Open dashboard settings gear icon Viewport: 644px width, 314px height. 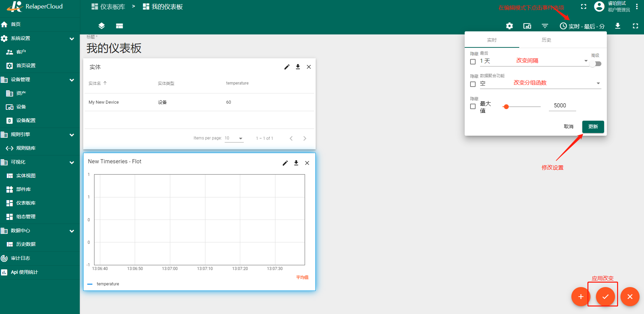click(509, 26)
